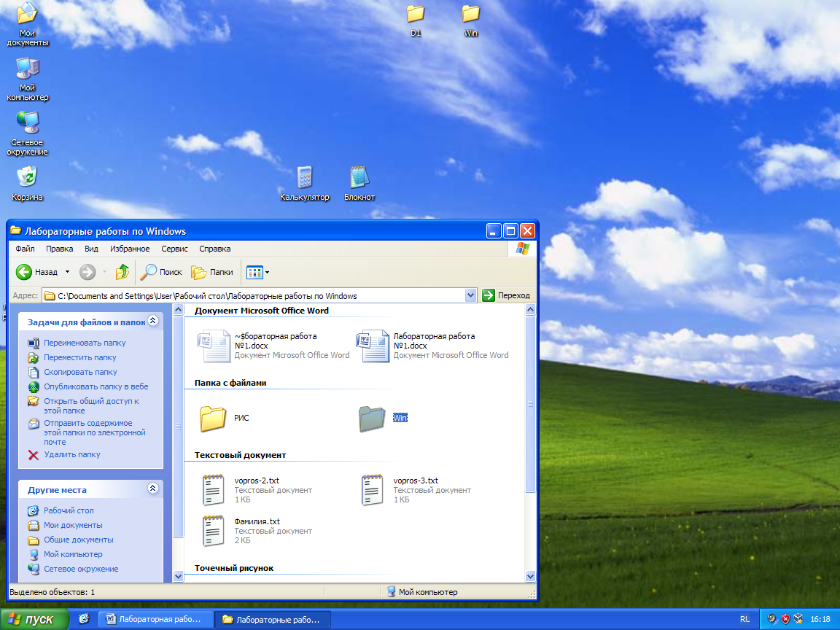Open the Назад history dropdown arrow
This screenshot has height=630, width=840.
(x=68, y=272)
